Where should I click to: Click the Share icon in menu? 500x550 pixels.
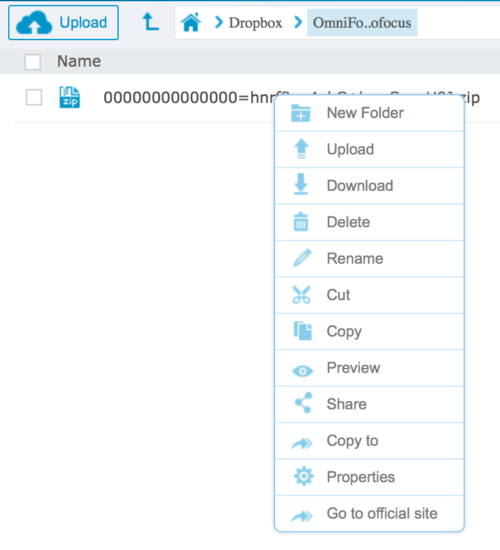303,403
